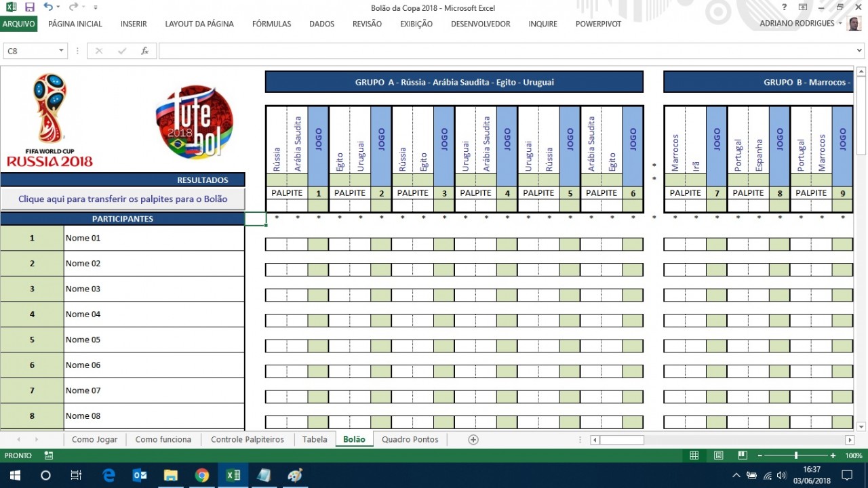Select Normal view icon in status bar
Screen dimensions: 868x488
(x=693, y=455)
